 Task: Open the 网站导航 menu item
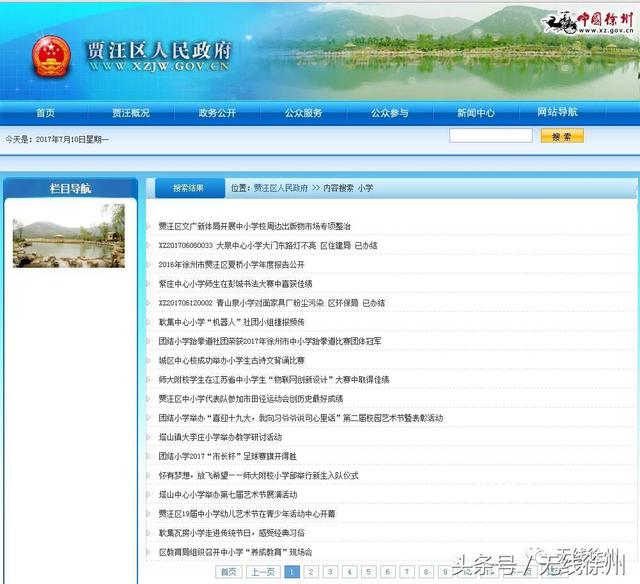tap(557, 112)
